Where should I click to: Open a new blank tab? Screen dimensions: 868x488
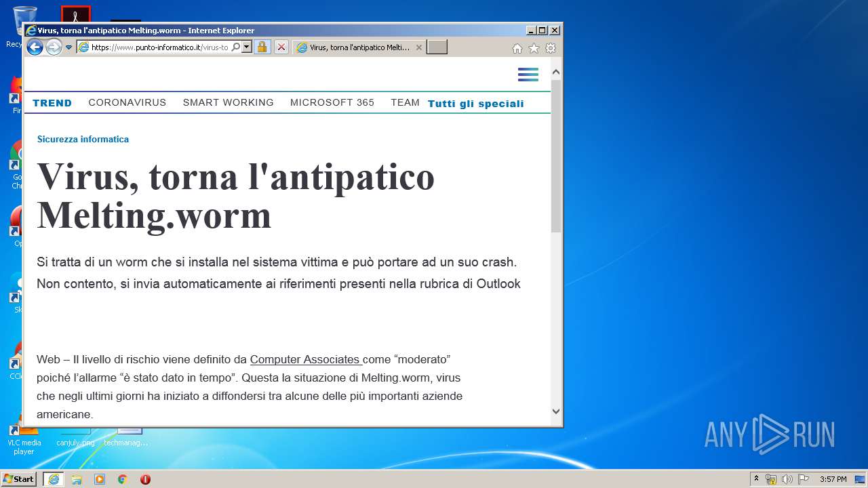point(437,47)
